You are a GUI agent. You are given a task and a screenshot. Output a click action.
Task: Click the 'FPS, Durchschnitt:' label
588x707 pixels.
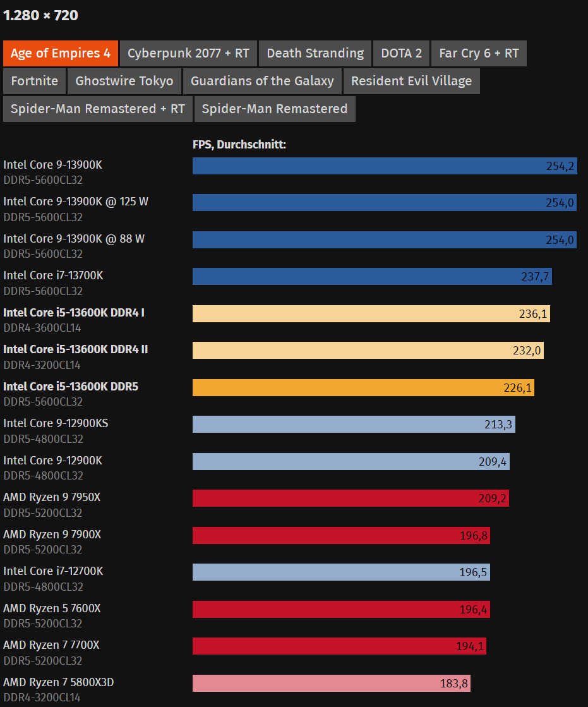tap(239, 145)
